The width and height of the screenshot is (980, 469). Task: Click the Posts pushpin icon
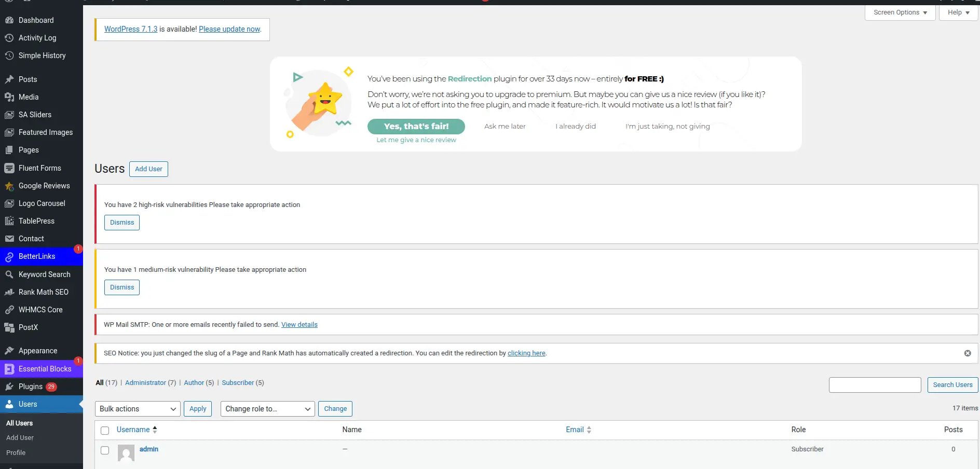point(9,79)
